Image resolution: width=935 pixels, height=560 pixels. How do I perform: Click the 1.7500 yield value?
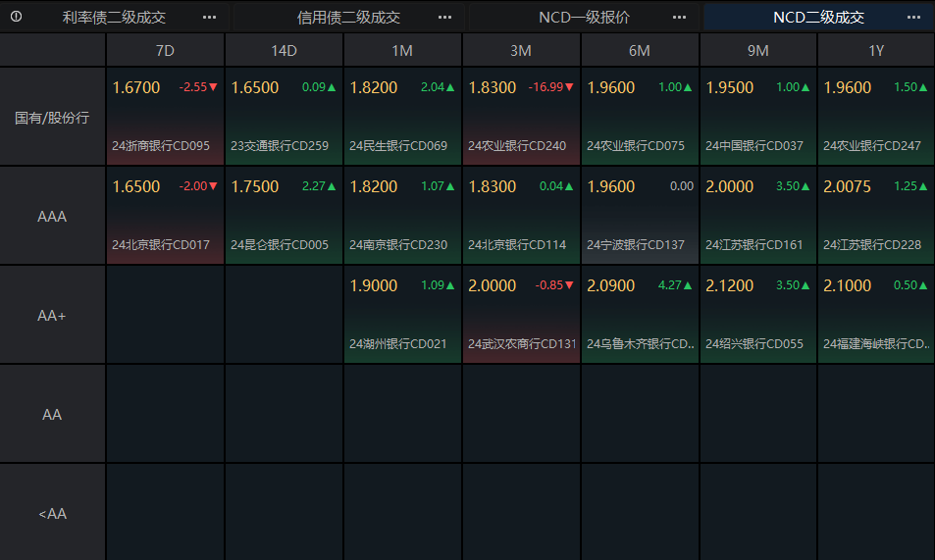pos(255,186)
